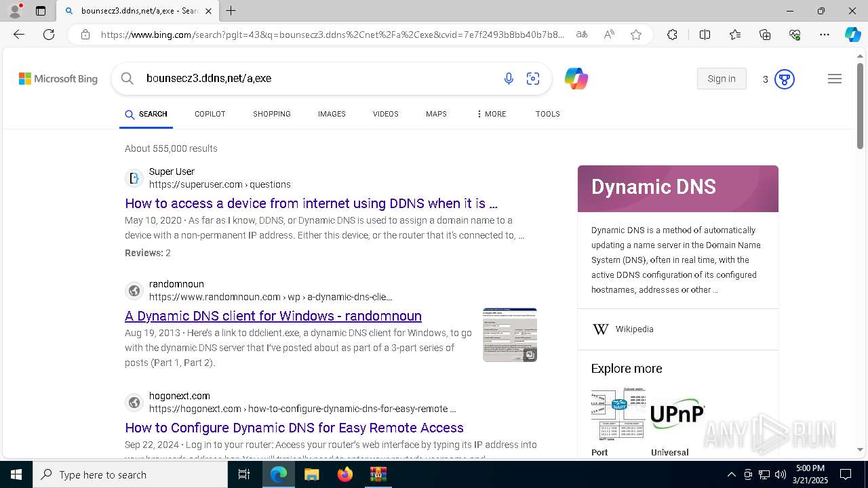Show hidden system tray icons chevron
Screen dimensions: 868x488
(x=731, y=474)
